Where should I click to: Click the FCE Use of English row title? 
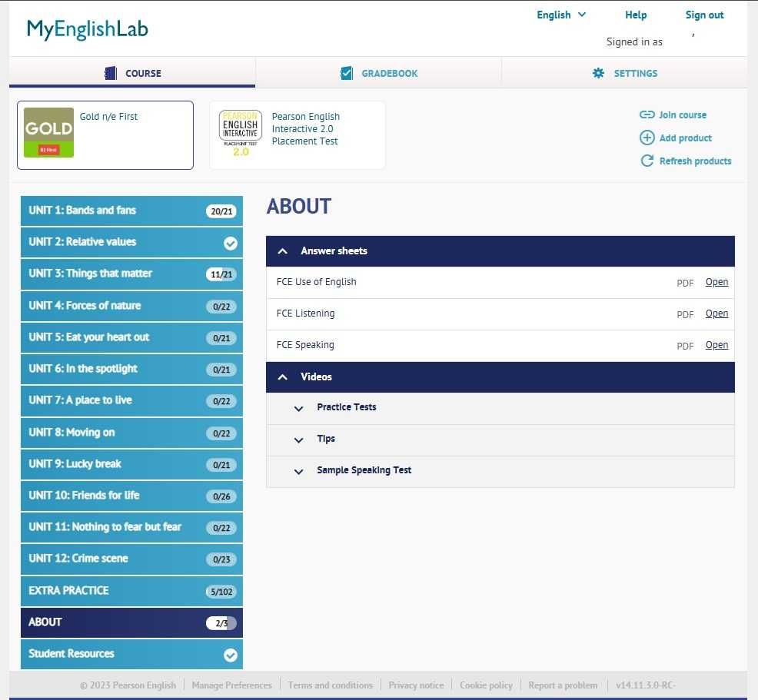316,282
